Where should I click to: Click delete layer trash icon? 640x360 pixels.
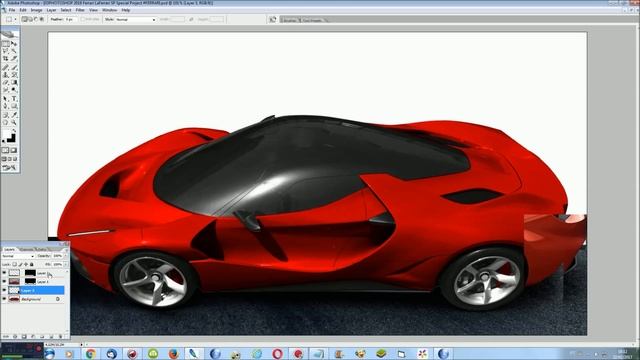(60, 337)
